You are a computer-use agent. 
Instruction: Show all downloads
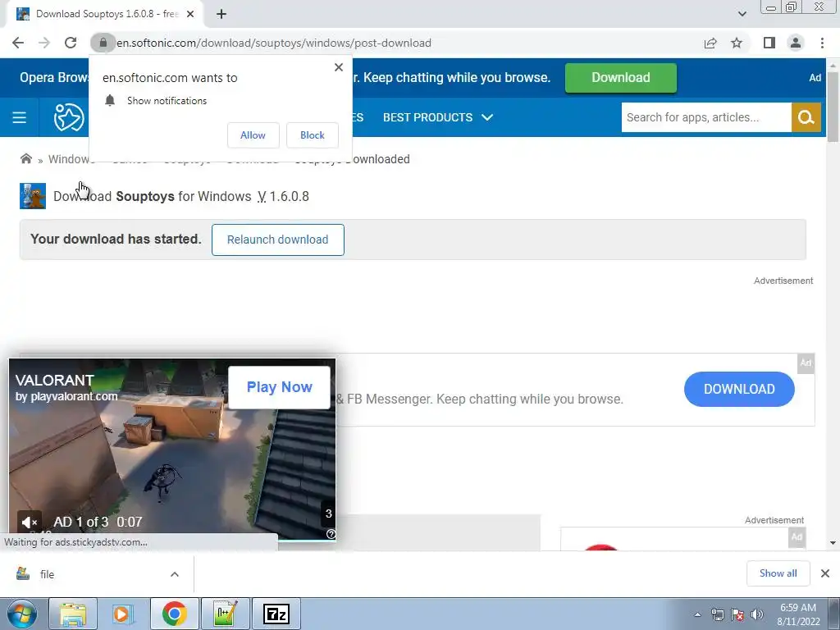pos(778,573)
